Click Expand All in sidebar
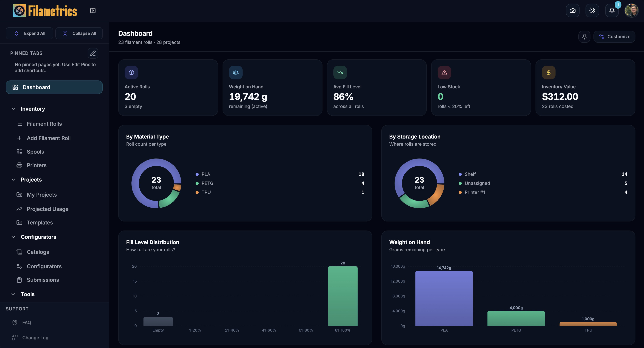The image size is (644, 348). pos(29,33)
